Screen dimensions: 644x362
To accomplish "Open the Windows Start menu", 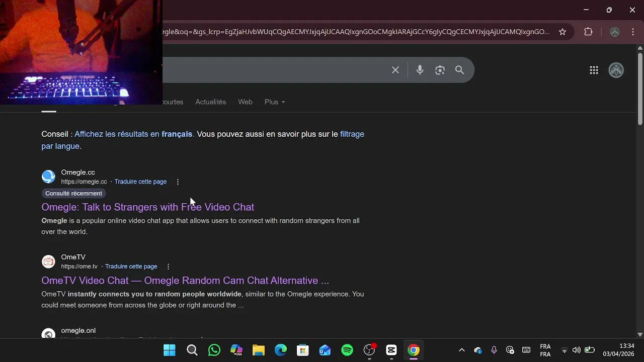I will 170,350.
